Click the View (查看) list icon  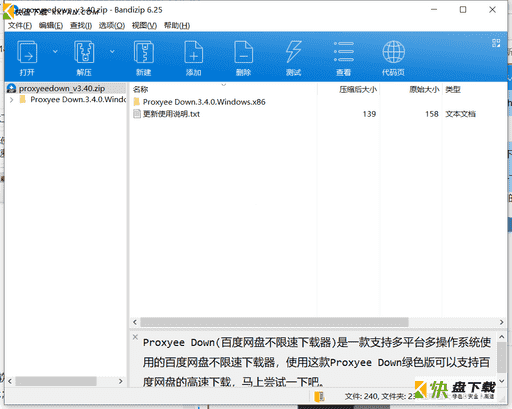344,52
